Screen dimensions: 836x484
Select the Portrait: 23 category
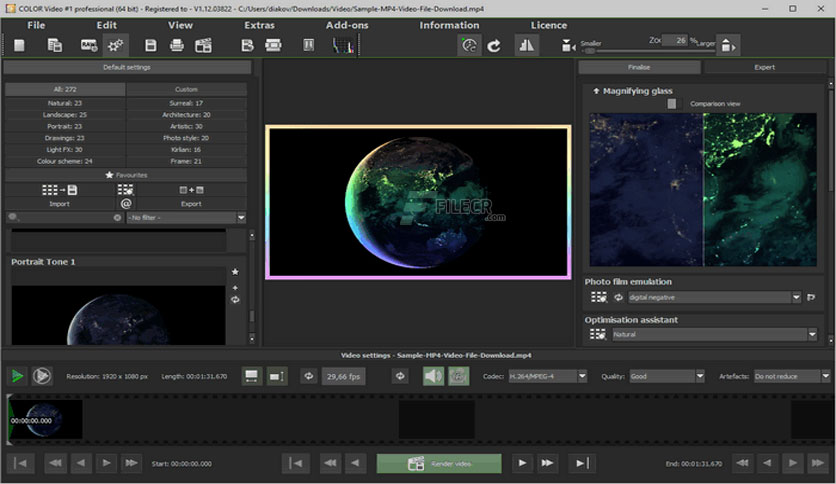(x=65, y=126)
